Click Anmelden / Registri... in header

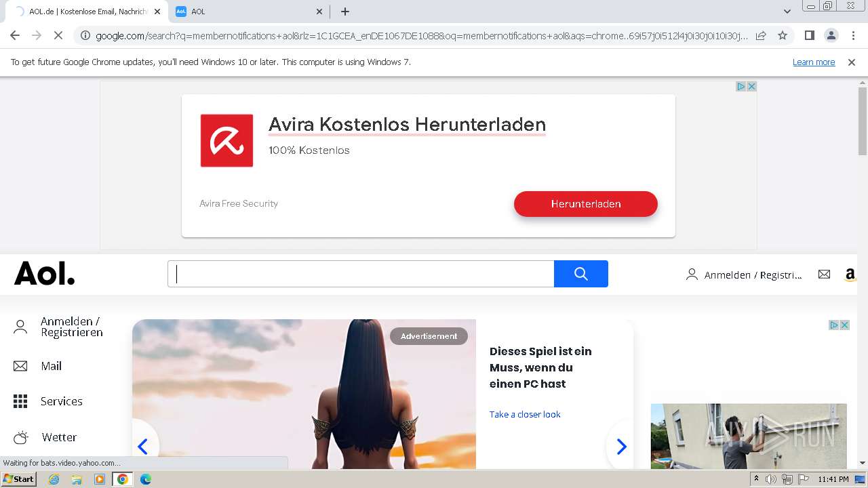[744, 274]
